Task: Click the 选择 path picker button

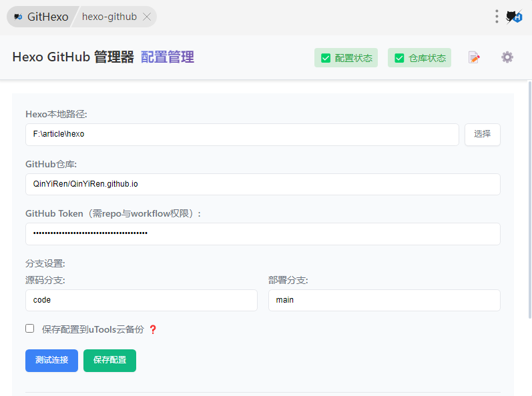Action: pos(482,134)
